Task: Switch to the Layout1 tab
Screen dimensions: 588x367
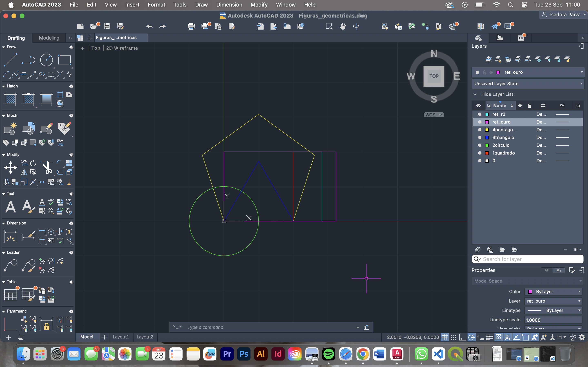Action: click(121, 337)
